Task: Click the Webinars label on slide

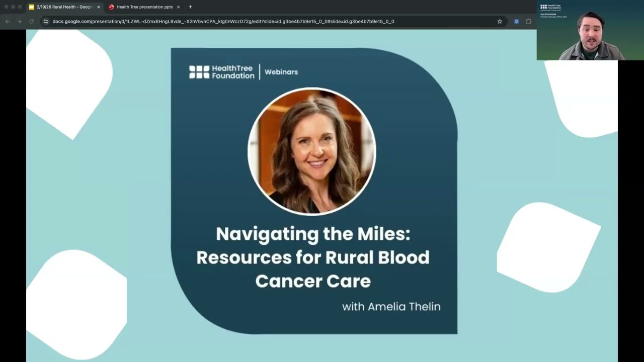Action: pos(281,72)
